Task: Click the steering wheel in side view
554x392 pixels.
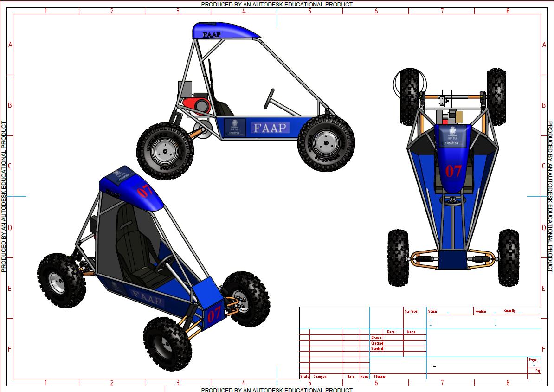Action: 269,99
